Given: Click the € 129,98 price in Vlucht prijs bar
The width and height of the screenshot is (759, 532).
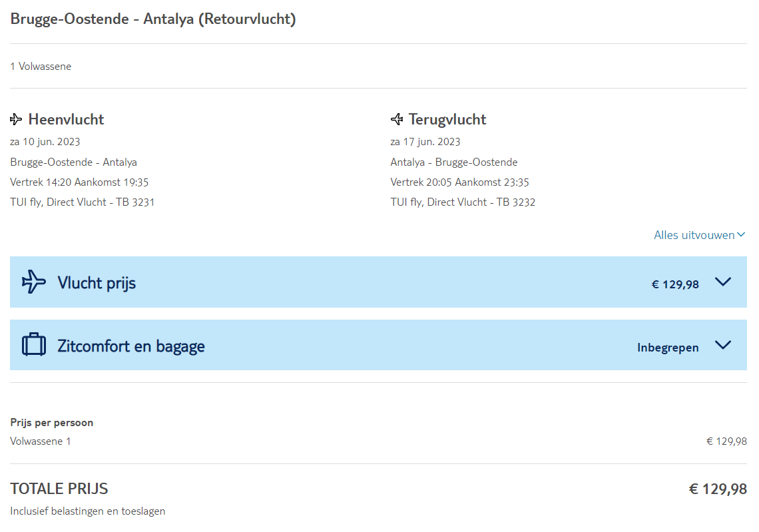Looking at the screenshot, I should 675,284.
